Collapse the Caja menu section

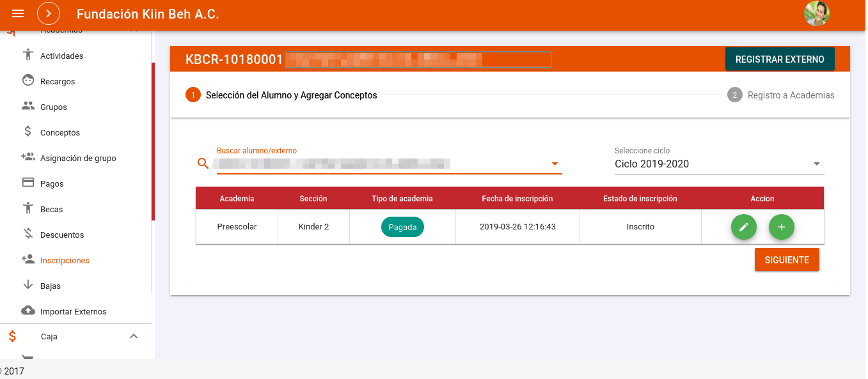134,337
